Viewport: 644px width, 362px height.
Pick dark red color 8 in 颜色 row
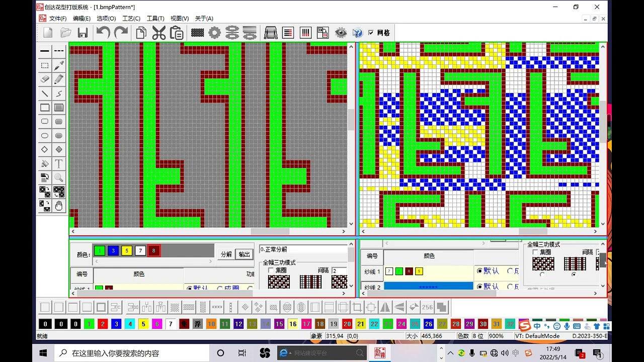pyautogui.click(x=154, y=250)
